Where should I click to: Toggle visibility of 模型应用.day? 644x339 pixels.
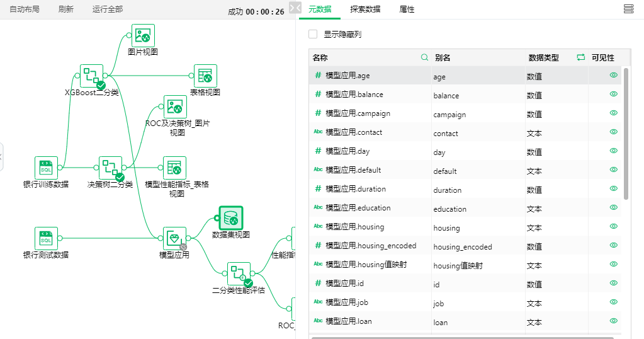(614, 151)
